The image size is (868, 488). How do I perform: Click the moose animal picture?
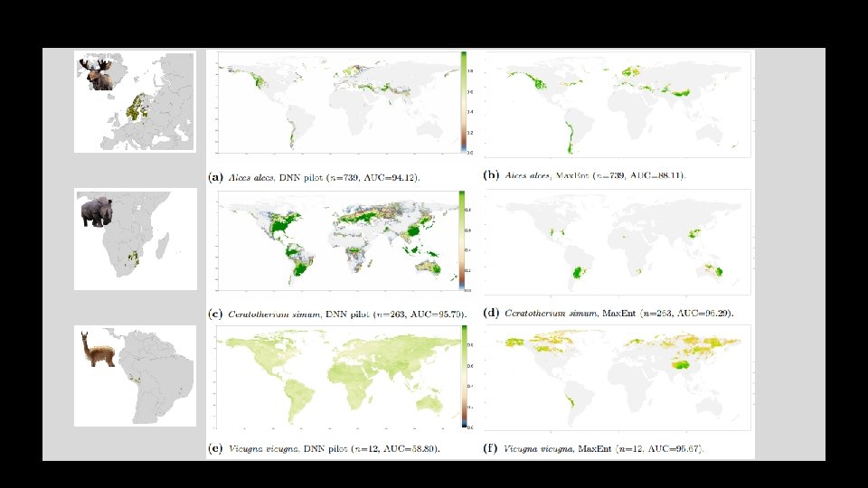coord(98,73)
